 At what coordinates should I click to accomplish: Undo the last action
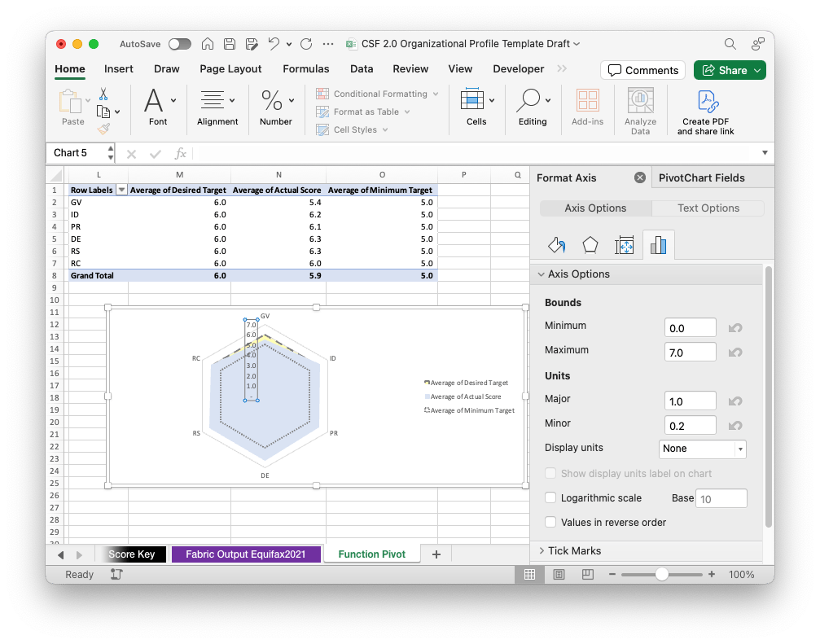click(274, 44)
